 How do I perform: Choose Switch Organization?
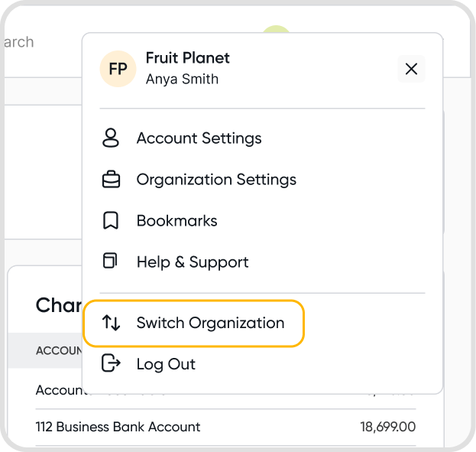click(210, 323)
